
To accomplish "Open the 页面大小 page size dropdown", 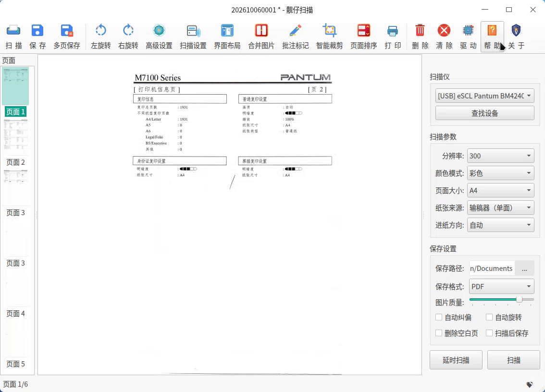I will tap(500, 190).
